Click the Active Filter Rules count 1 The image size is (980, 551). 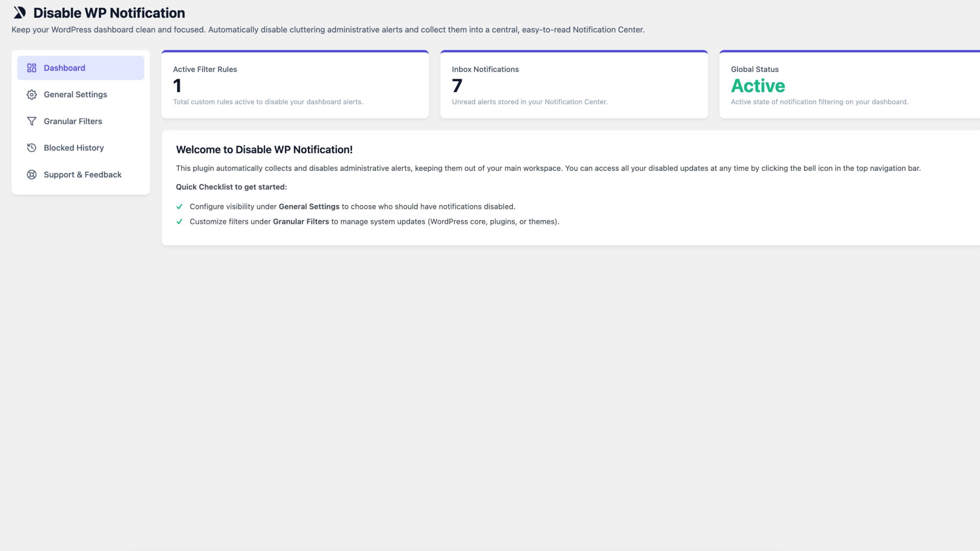(x=177, y=85)
